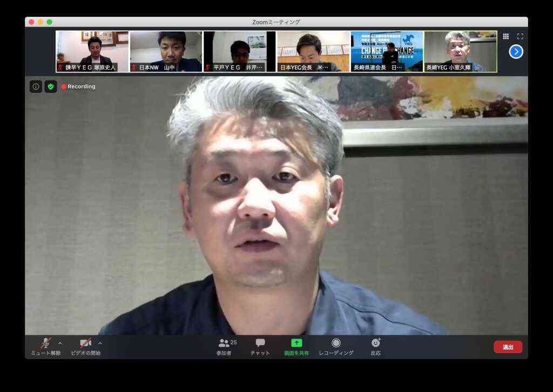Select 日本NW 山中 participant thumbnail

click(166, 51)
